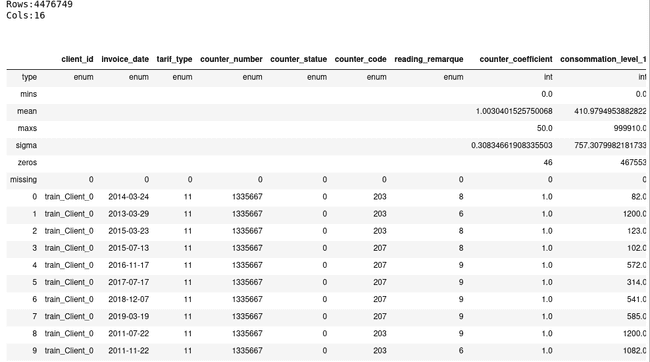Select invoice date 2011-11-22
The height and width of the screenshot is (362, 650).
129,350
